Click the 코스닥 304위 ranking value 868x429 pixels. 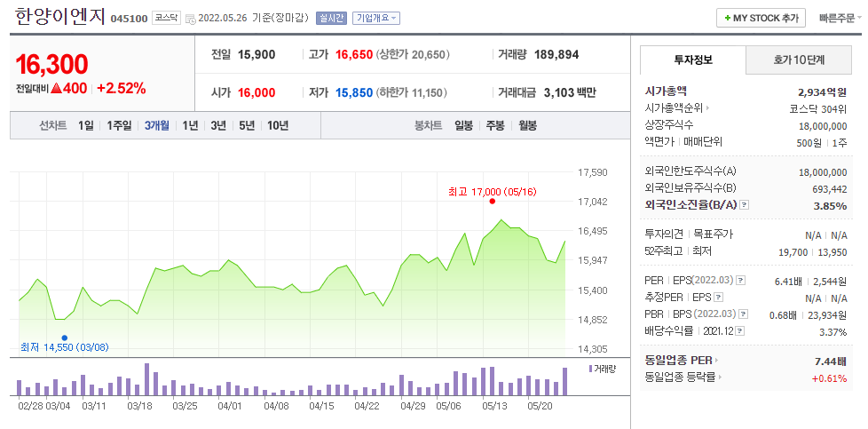pyautogui.click(x=818, y=108)
